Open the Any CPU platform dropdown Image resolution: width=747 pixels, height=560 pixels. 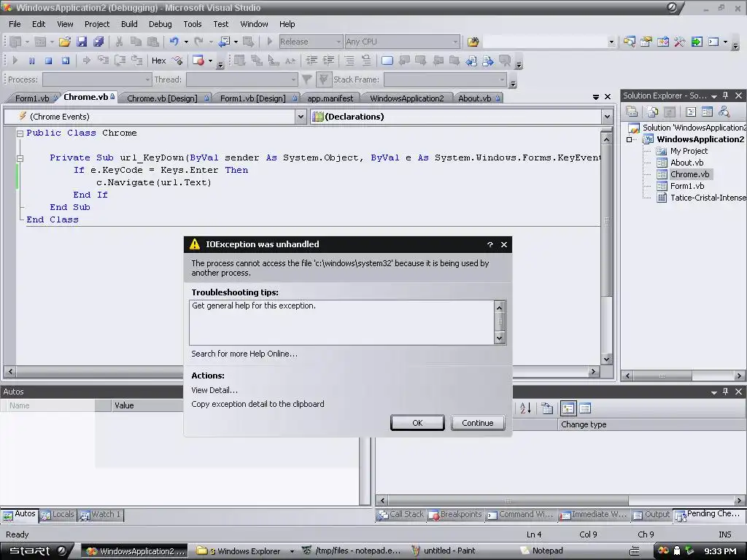(455, 42)
